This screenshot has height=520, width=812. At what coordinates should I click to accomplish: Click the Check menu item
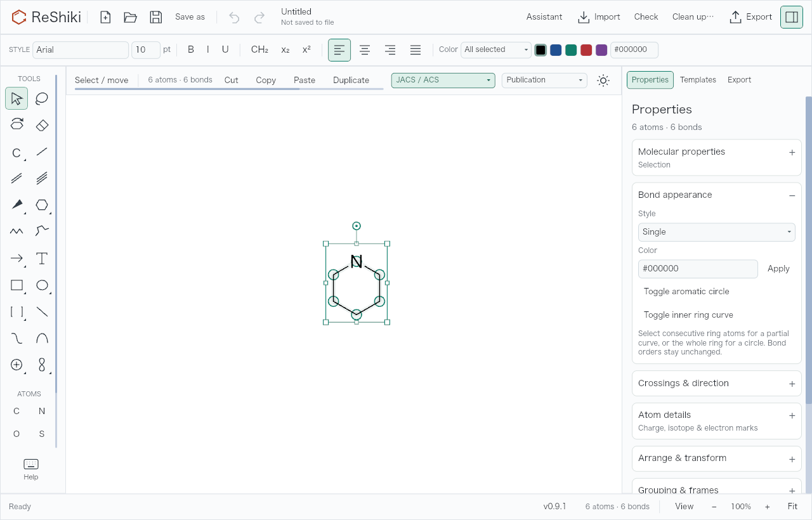tap(646, 17)
